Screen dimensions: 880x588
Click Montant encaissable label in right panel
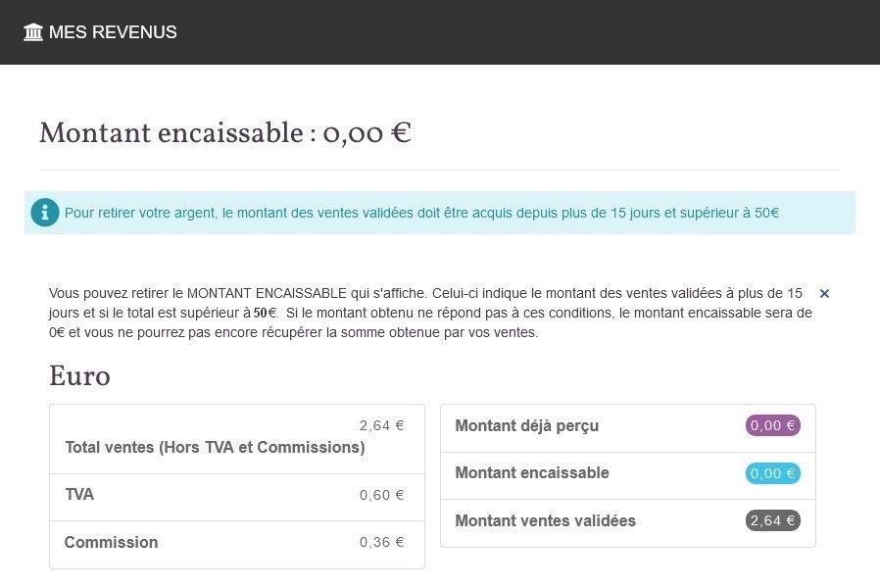(x=532, y=473)
